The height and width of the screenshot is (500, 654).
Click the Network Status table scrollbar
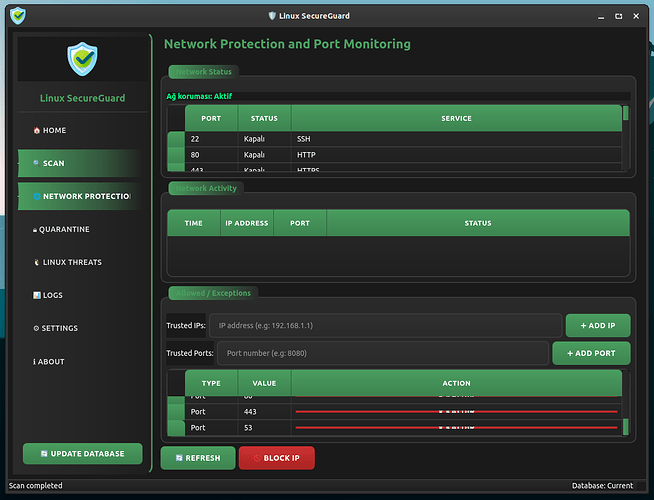point(626,140)
